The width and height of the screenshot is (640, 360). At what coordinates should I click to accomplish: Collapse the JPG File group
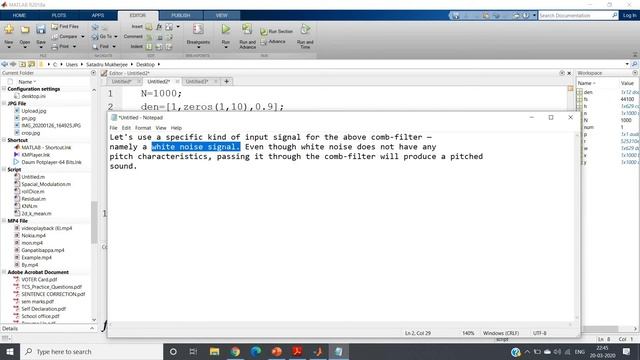(4, 104)
